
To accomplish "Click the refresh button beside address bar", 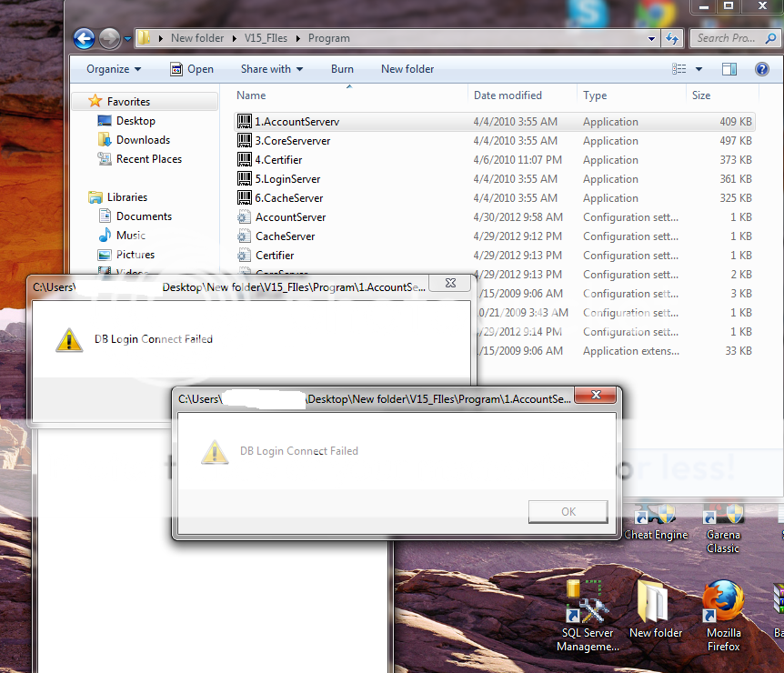I will pos(672,38).
